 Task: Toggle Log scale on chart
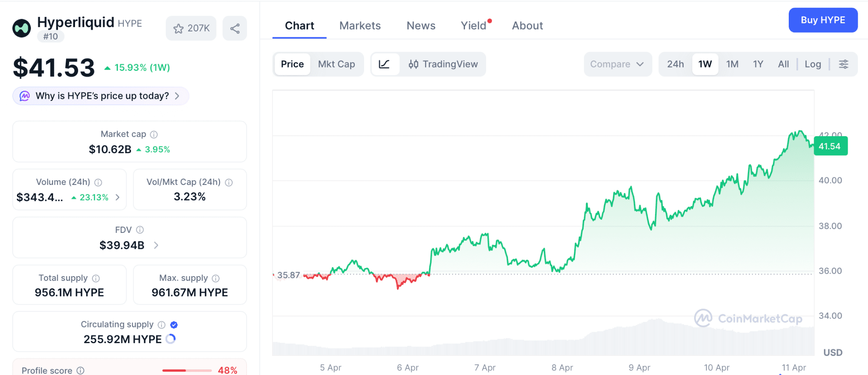812,64
